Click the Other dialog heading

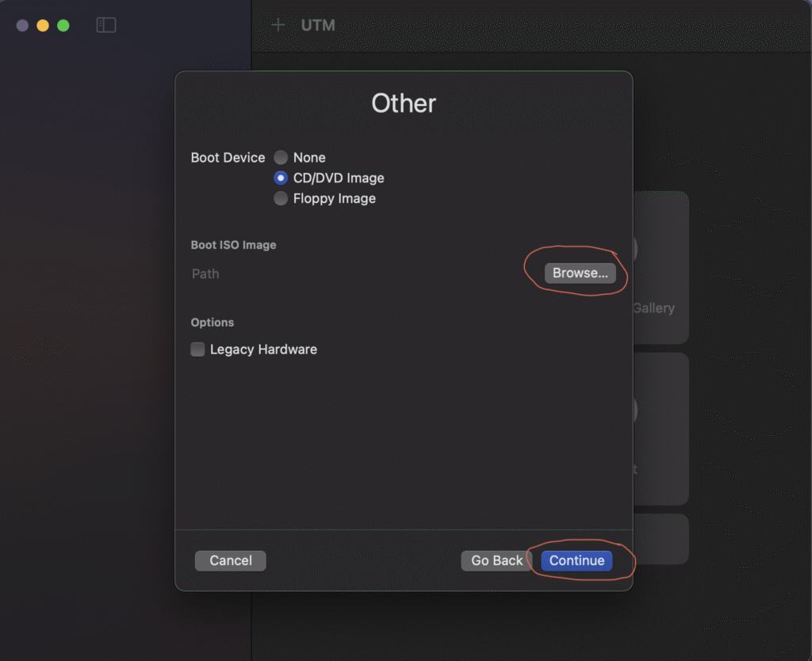click(x=404, y=103)
